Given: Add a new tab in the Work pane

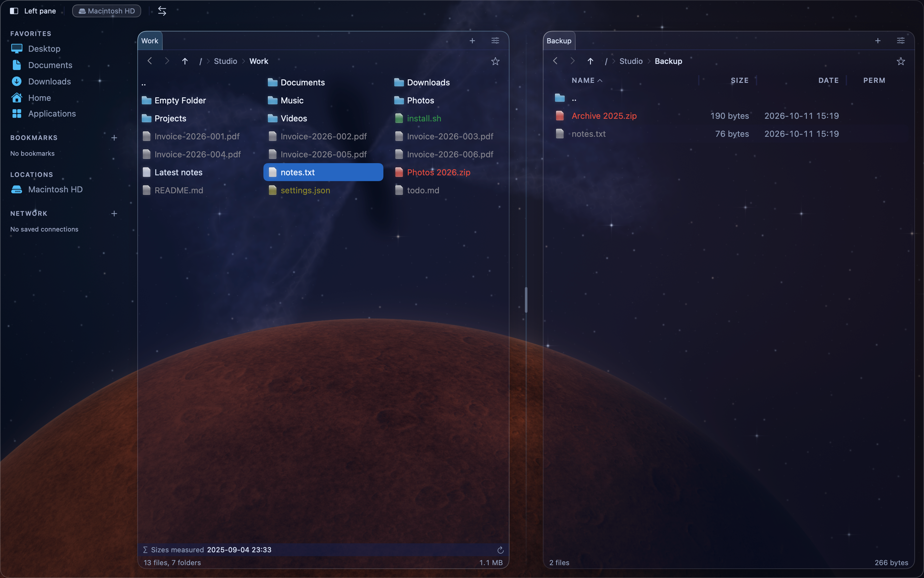Looking at the screenshot, I should [x=472, y=40].
